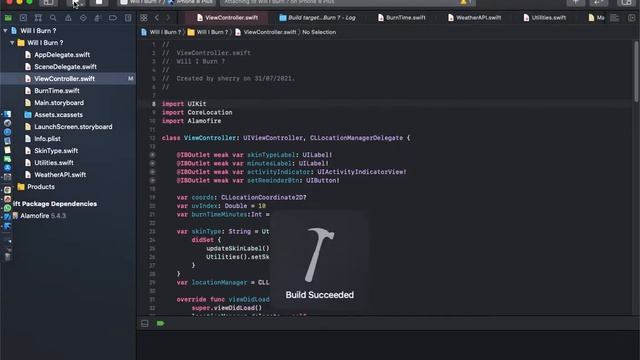The height and width of the screenshot is (360, 640).
Task: Click the minutesLabel outlet connection circle
Action: pos(152,163)
